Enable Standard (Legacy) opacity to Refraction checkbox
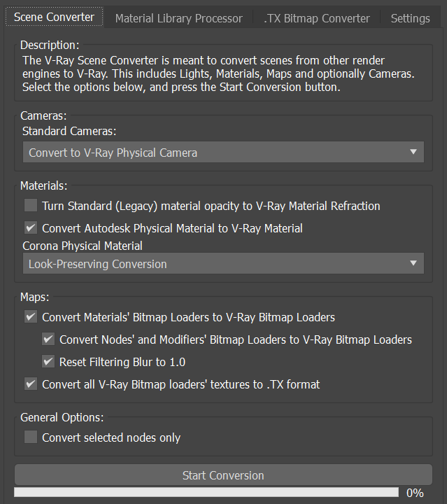Screen dimensions: 447x504 [31, 205]
